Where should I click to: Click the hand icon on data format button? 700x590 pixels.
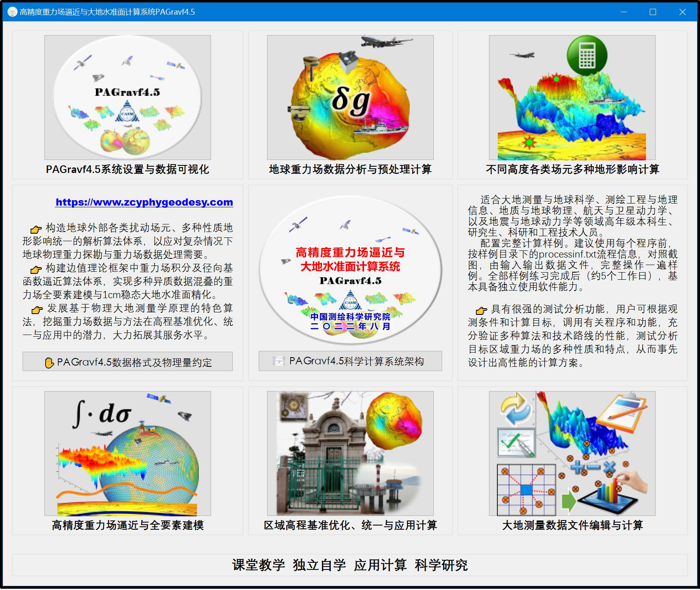[49, 363]
